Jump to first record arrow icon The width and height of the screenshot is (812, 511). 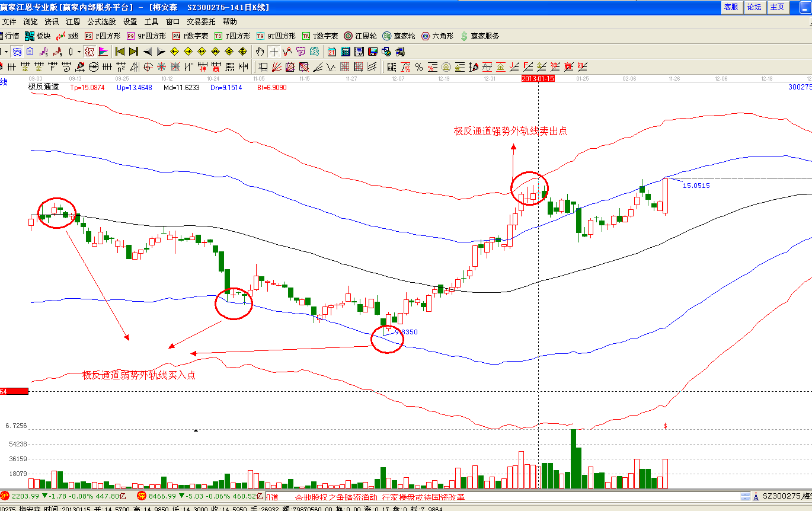pyautogui.click(x=120, y=52)
